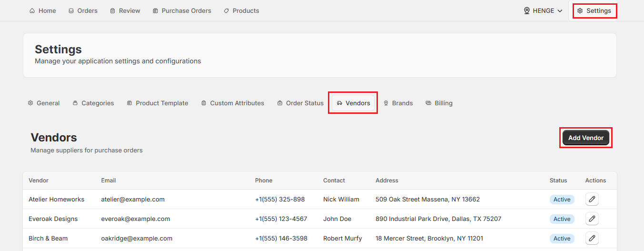Viewport: 644px width, 251px height.
Task: Click the Address column header
Action: pos(387,181)
